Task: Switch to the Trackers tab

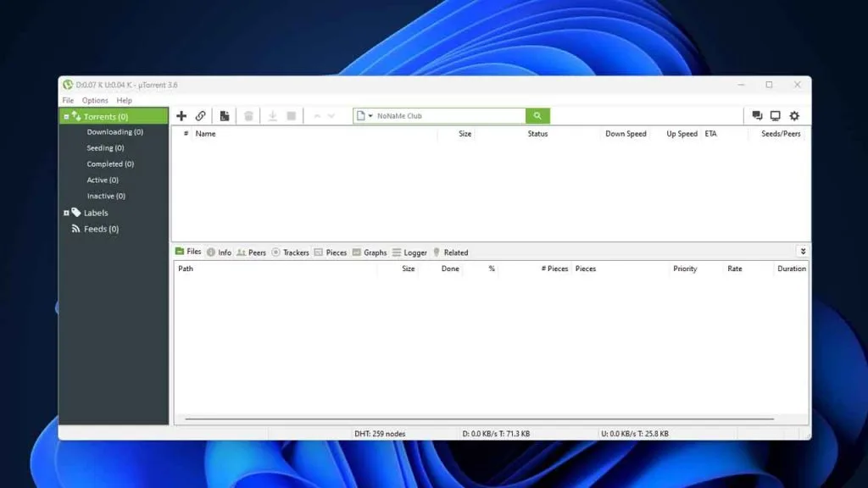Action: [x=290, y=252]
